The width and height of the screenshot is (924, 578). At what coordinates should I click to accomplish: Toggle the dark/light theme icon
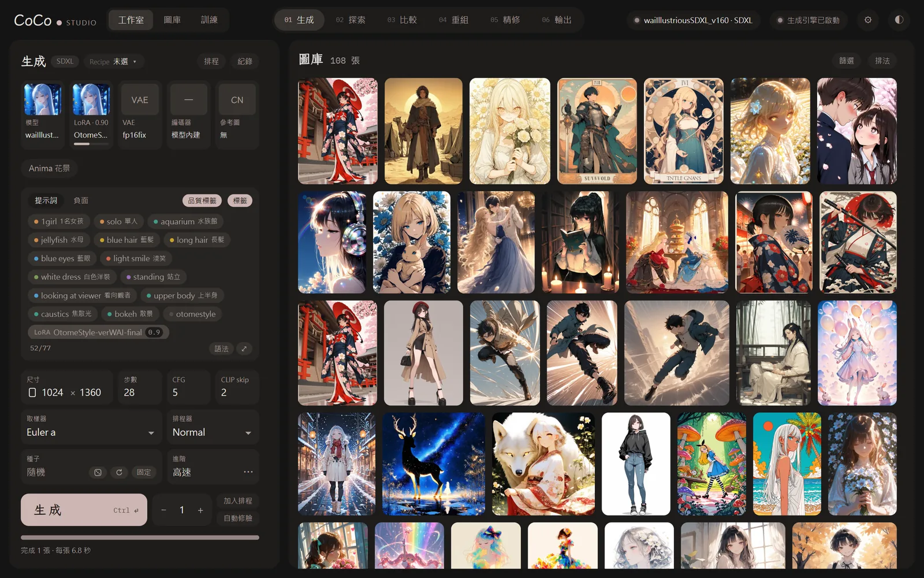[899, 20]
